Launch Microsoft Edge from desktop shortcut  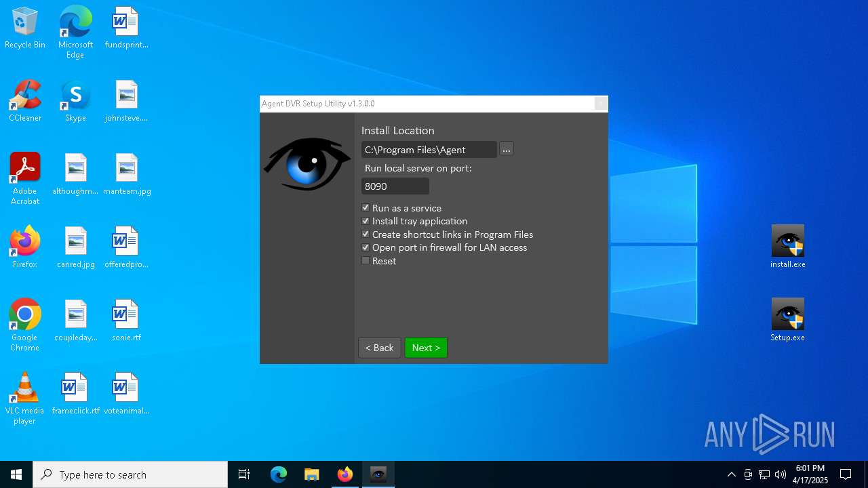pos(75,32)
